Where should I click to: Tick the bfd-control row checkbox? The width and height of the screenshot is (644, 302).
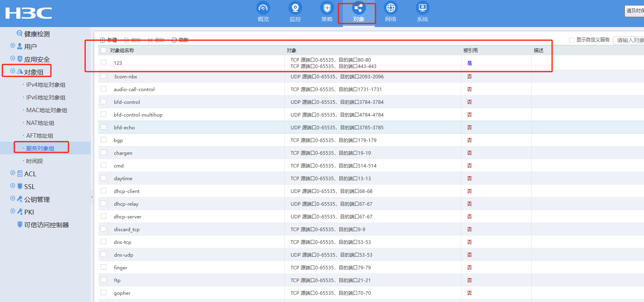(103, 101)
